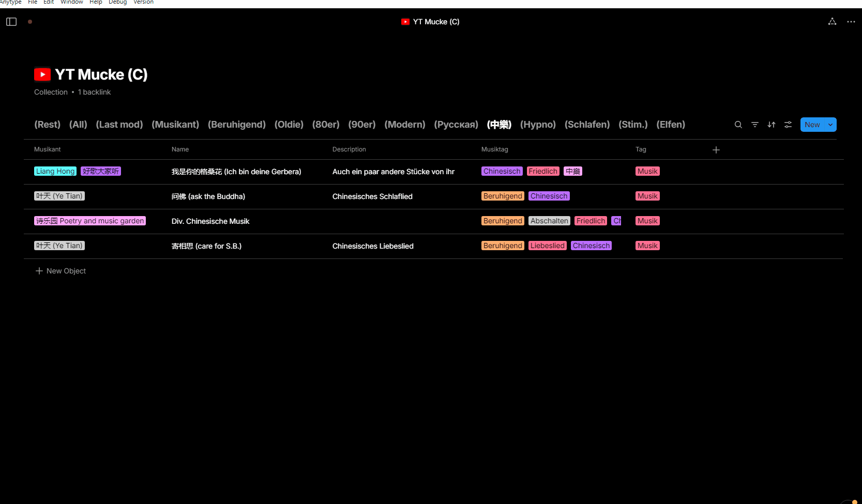Switch to the (Beruhigend) view tab

[x=237, y=125]
